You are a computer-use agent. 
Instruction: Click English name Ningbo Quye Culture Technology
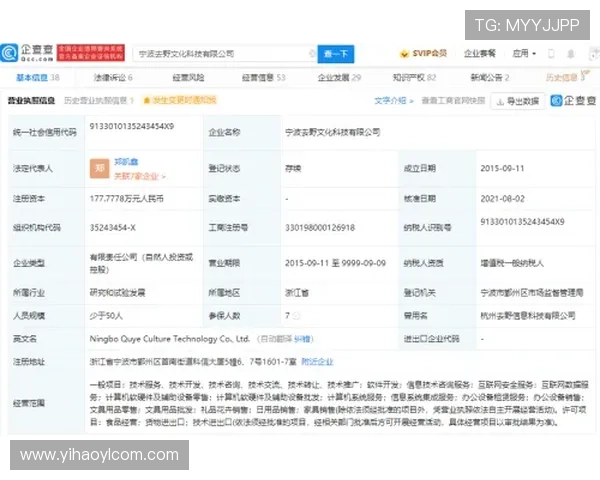(170, 339)
